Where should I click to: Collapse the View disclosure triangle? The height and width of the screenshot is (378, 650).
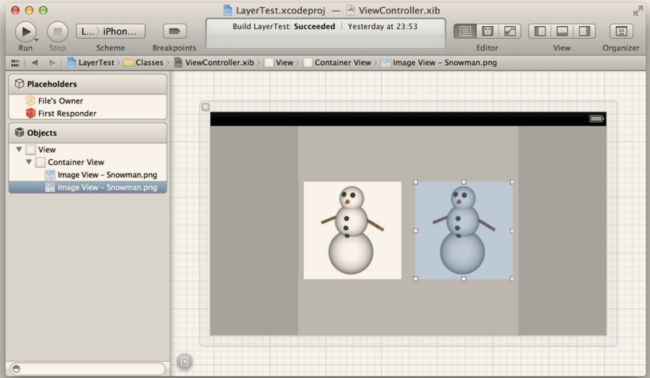(x=19, y=149)
